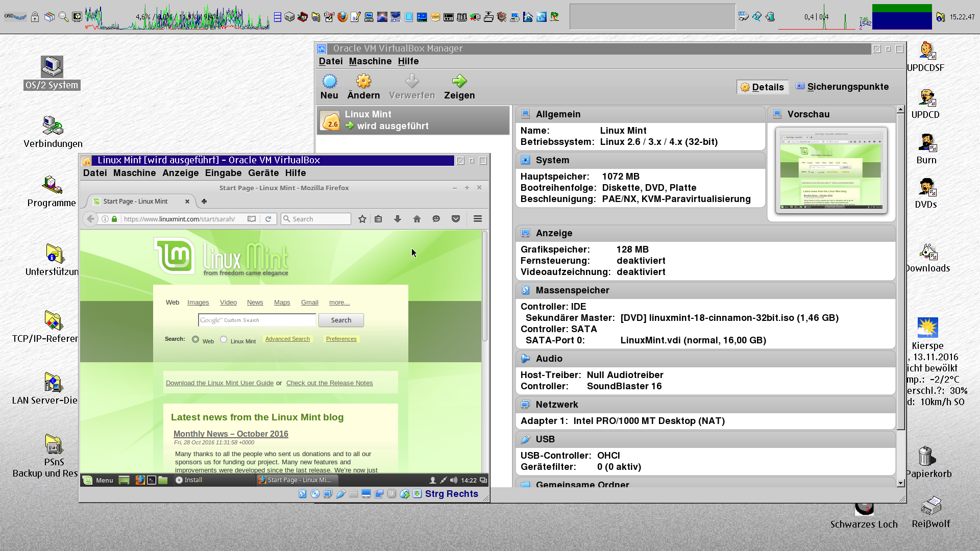Open Firefox hamburger menu icon
This screenshot has width=980, height=551.
click(478, 219)
